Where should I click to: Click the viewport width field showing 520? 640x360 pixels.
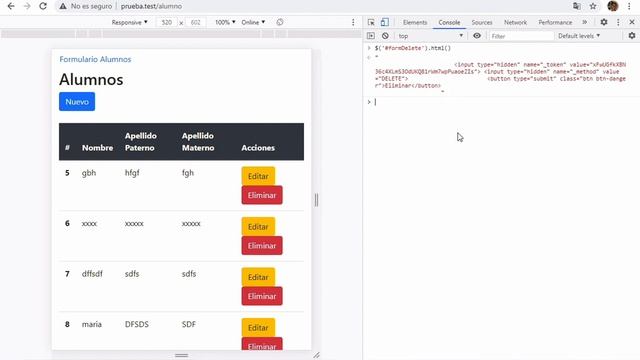(167, 22)
